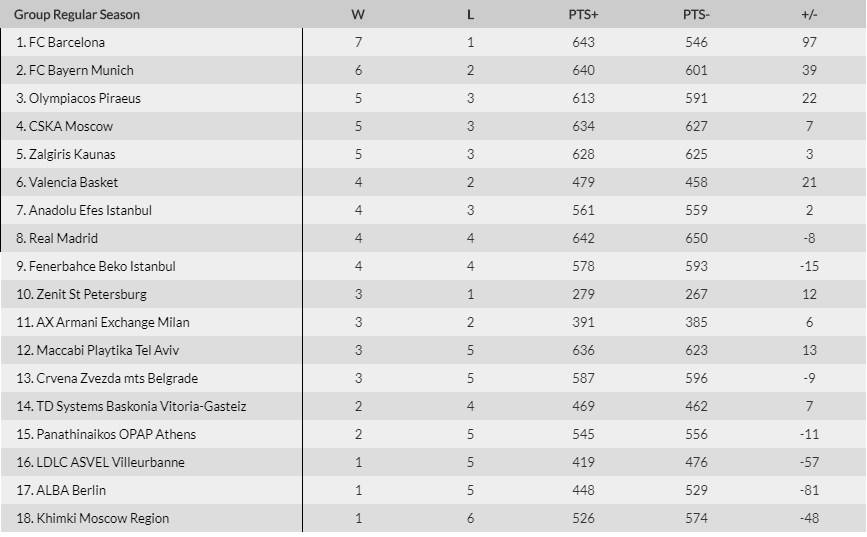Select Crvena Zvezda mts Belgrade row

[x=113, y=378]
